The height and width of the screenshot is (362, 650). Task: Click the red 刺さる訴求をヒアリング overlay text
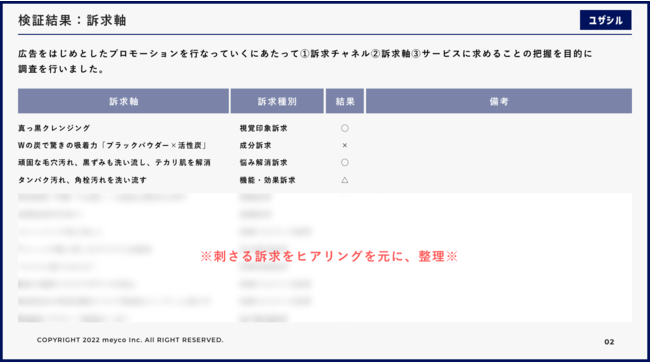tap(329, 256)
